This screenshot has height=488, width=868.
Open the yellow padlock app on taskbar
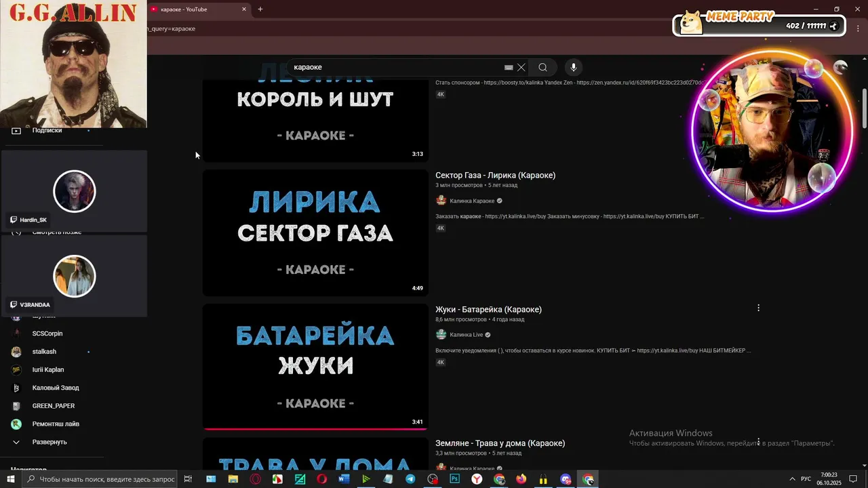pyautogui.click(x=543, y=479)
